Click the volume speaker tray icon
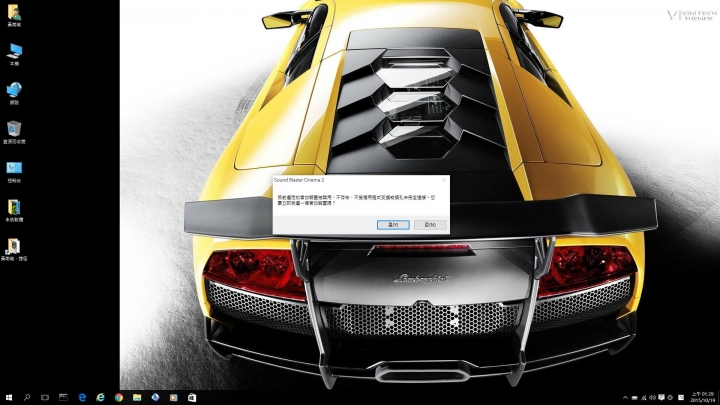This screenshot has height=405, width=720. pyautogui.click(x=652, y=398)
